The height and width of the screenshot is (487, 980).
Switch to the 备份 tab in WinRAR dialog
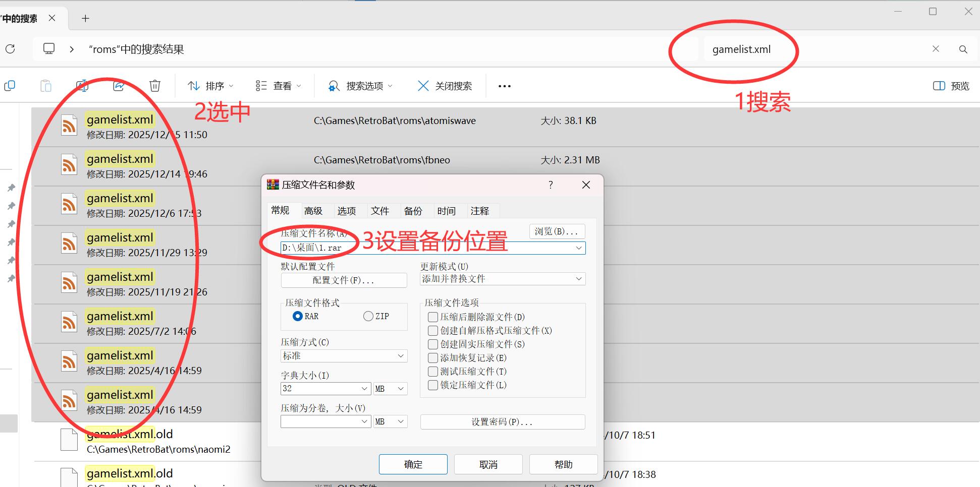pos(414,211)
